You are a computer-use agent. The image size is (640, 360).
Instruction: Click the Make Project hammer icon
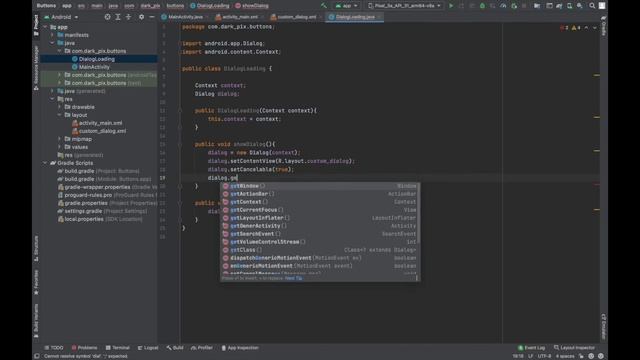coord(324,6)
